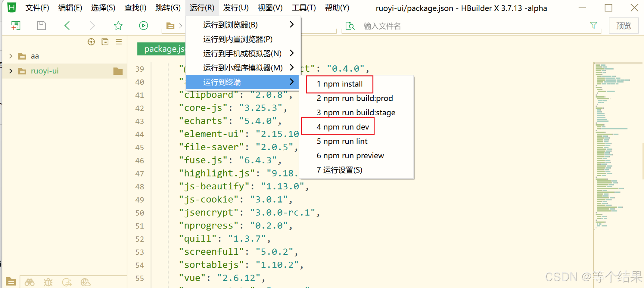
Task: Switch to the package.json tab
Action: click(162, 49)
